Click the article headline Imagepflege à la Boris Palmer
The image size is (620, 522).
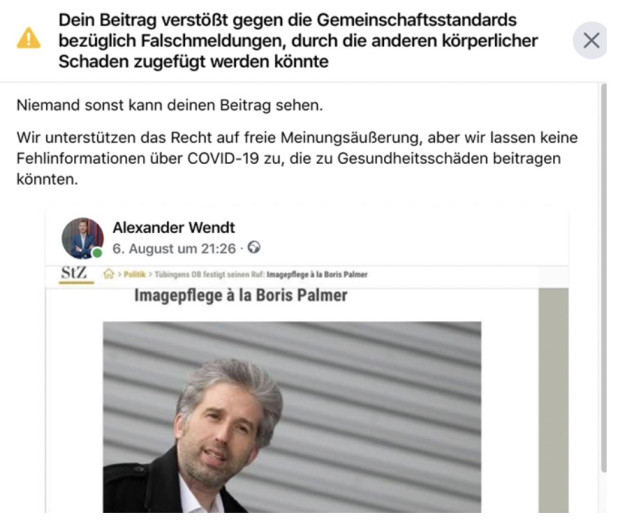coord(241,295)
